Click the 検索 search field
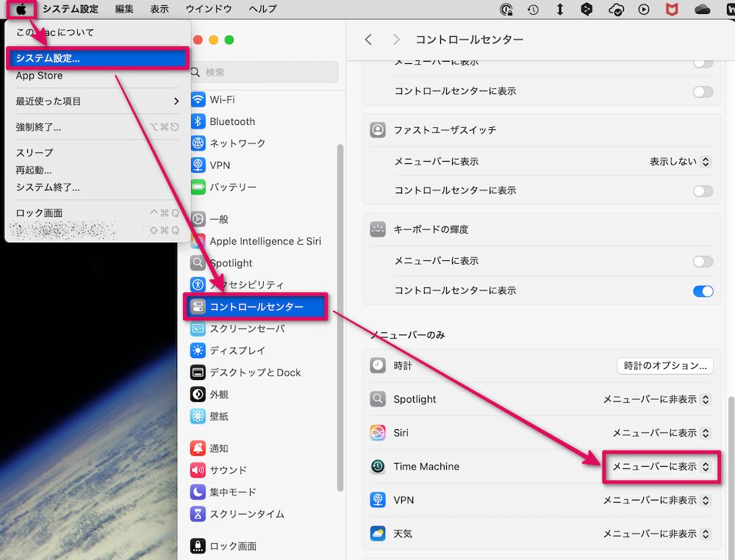735x560 pixels. [x=264, y=72]
